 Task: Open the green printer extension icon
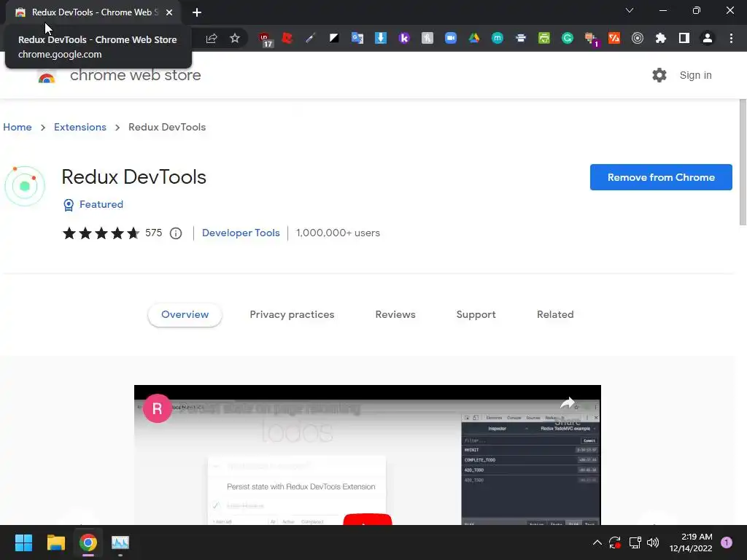point(544,38)
